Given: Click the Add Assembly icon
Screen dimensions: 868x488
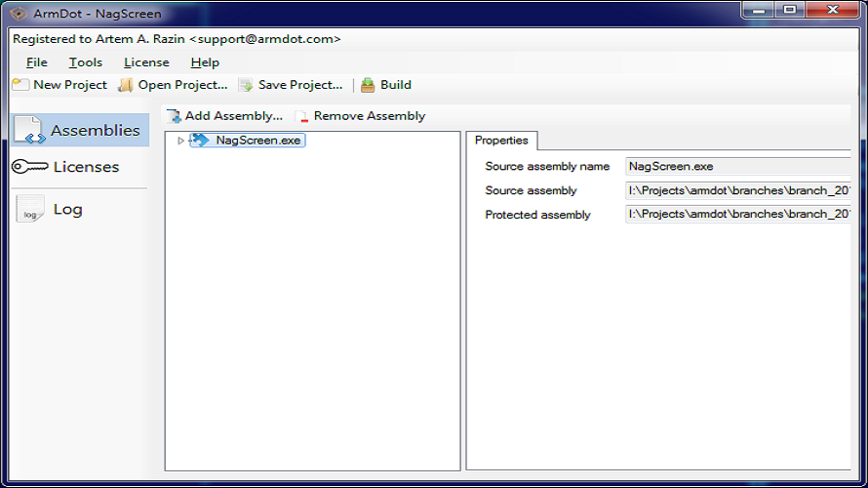Looking at the screenshot, I should pos(174,116).
